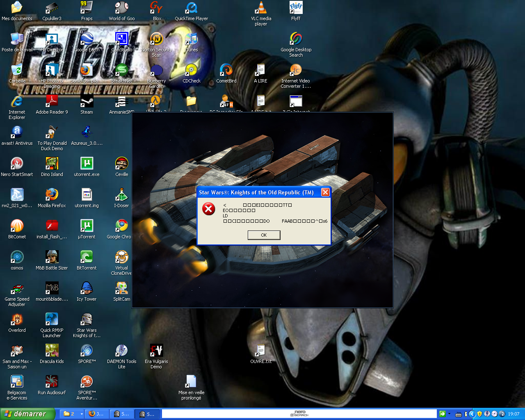Select To Play Donald Duck Demo icon
This screenshot has height=420, width=525.
[52, 138]
